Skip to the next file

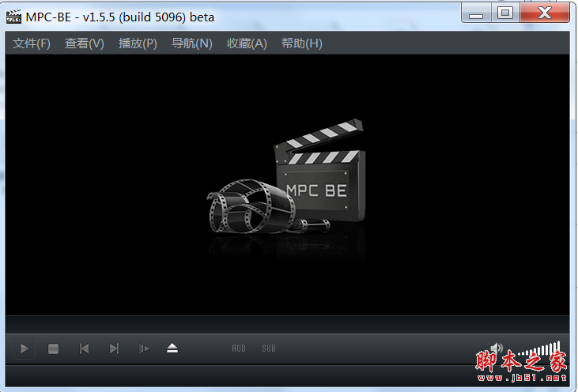[114, 349]
